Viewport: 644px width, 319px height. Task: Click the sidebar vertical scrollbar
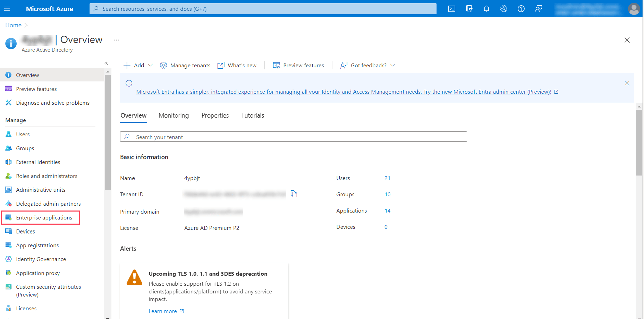[108, 132]
